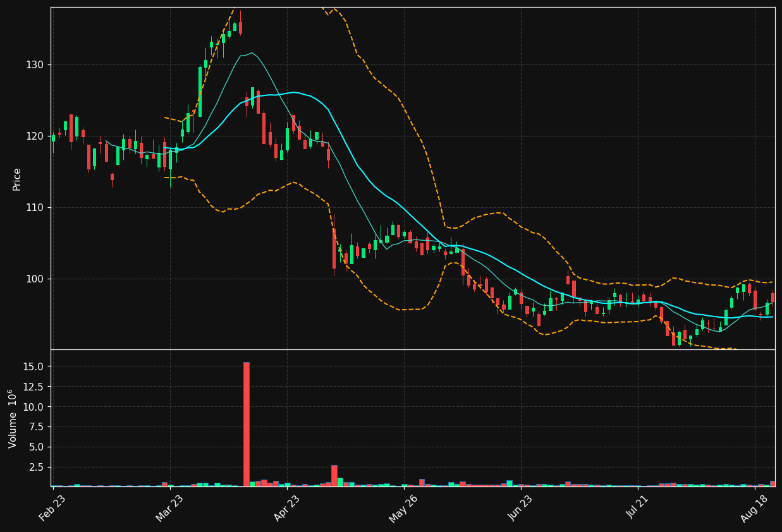
Task: Click the 120 price axis tick label
Action: [x=35, y=136]
